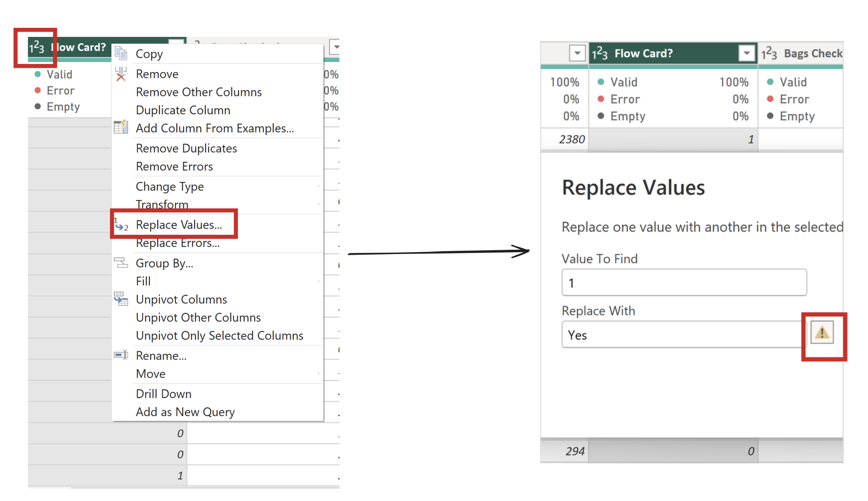Open filter dropdown left of Flow Card? column

point(577,53)
